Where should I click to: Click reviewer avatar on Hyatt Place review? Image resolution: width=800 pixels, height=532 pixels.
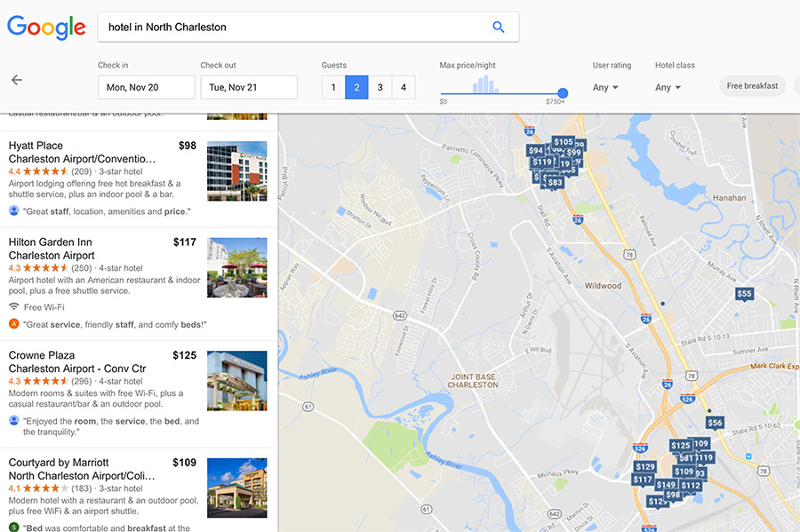[x=13, y=210]
